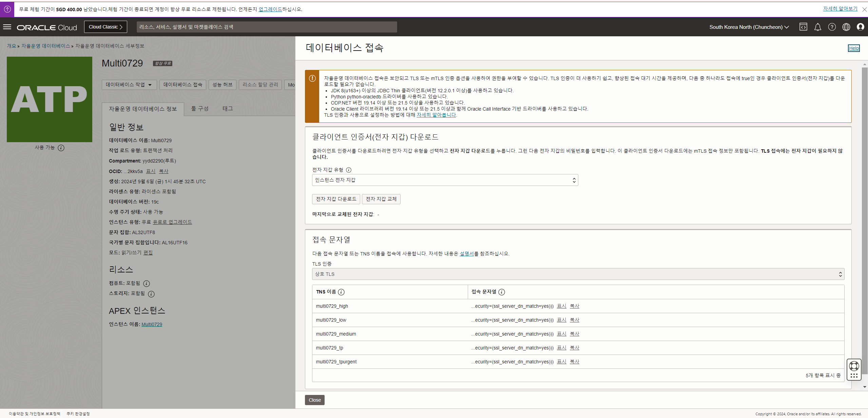Image resolution: width=868 pixels, height=418 pixels.
Task: Click the 자율운영 데이터베이스 breadcrumb link
Action: (x=46, y=46)
